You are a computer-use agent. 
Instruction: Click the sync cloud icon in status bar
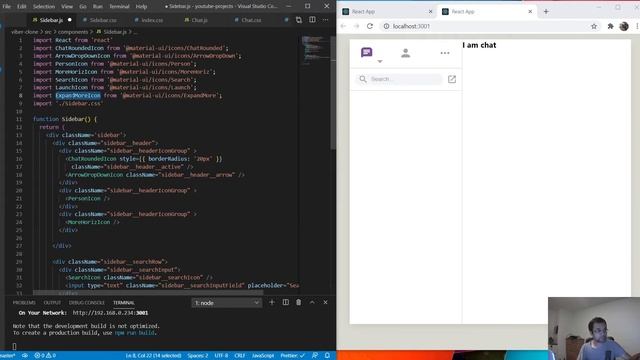(x=25, y=356)
